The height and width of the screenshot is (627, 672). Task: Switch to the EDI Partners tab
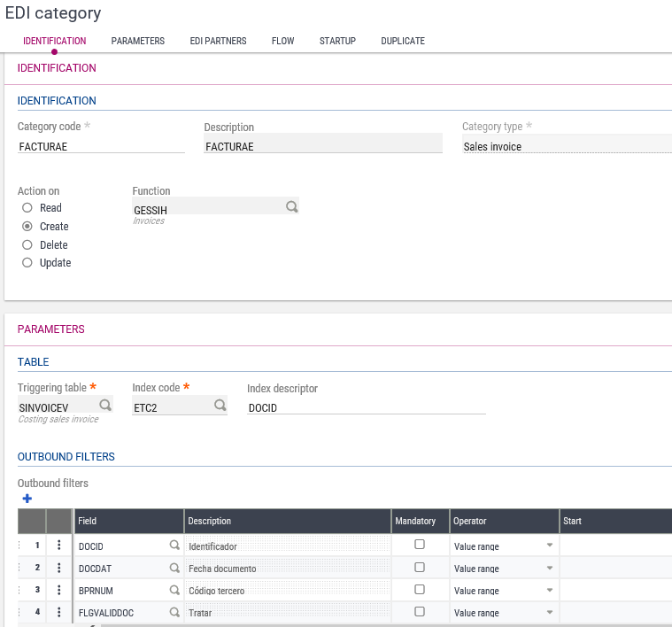[x=218, y=41]
